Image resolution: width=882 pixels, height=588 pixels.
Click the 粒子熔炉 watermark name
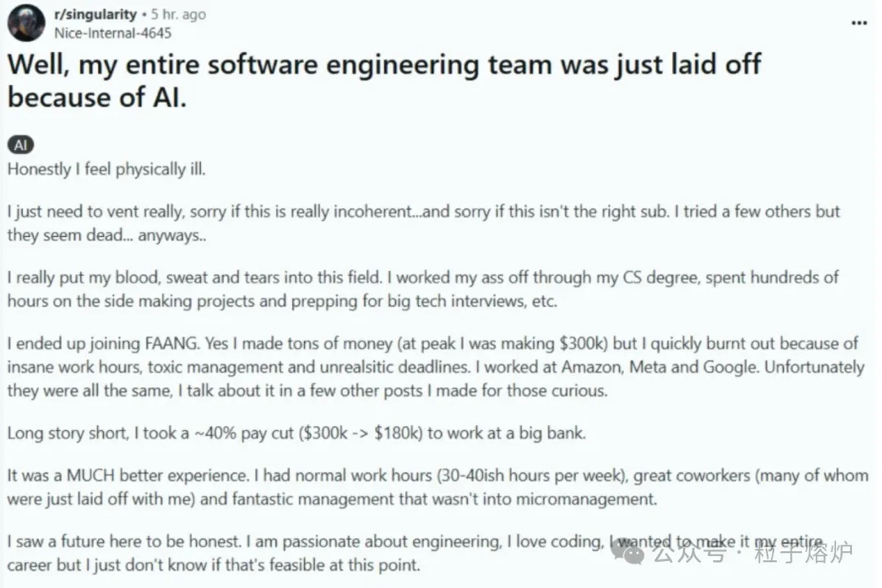point(804,553)
